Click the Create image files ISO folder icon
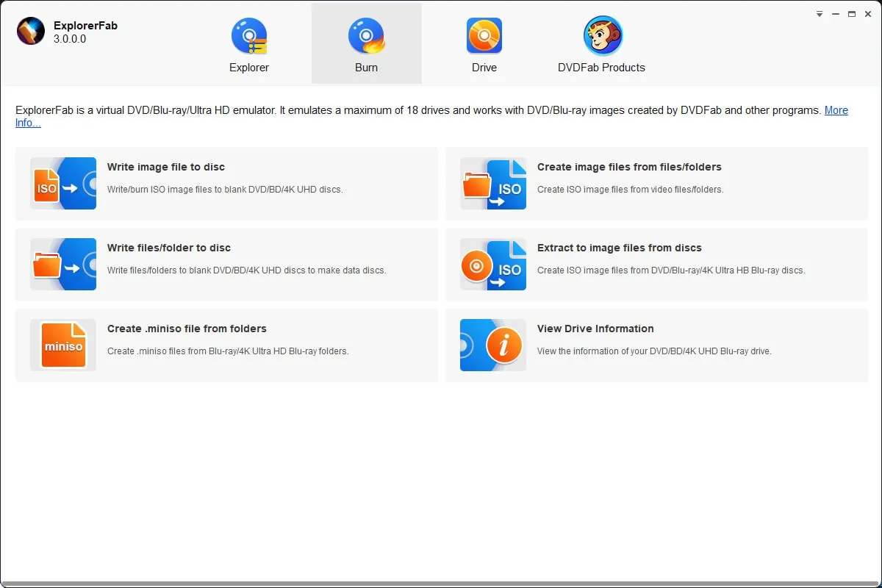The image size is (882, 588). pyautogui.click(x=493, y=184)
